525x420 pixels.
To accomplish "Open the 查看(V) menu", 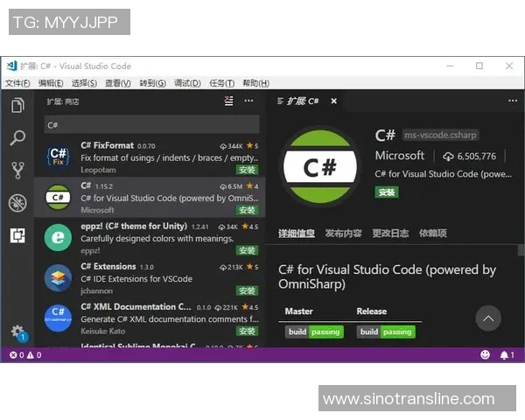I will click(x=118, y=83).
